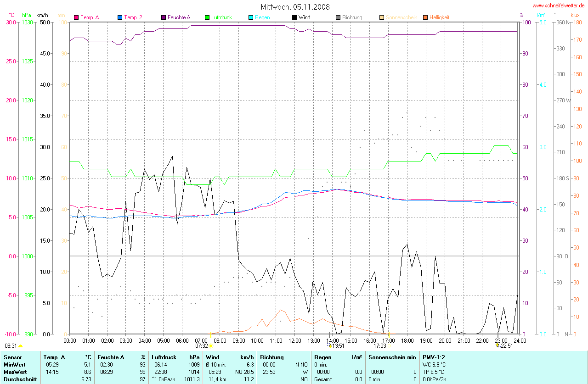Screen dimensions: 588x384
Task: Click the humidity maximum time 06:29
Action: coord(106,372)
